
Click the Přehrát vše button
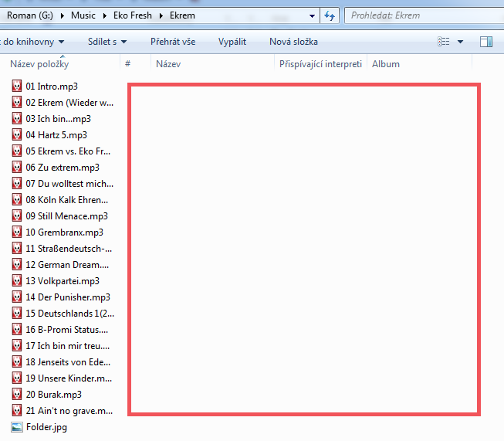(x=173, y=42)
